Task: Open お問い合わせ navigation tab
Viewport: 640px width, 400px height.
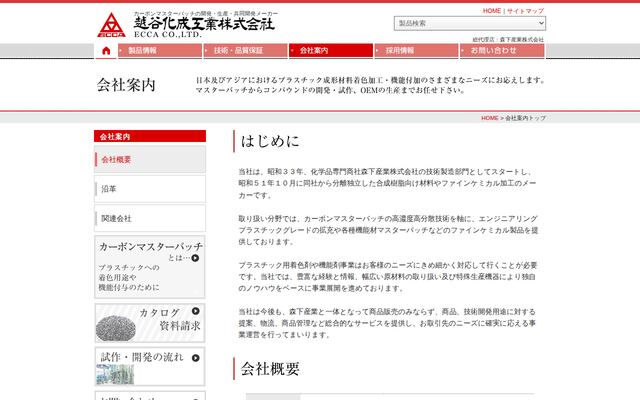Action: point(502,51)
